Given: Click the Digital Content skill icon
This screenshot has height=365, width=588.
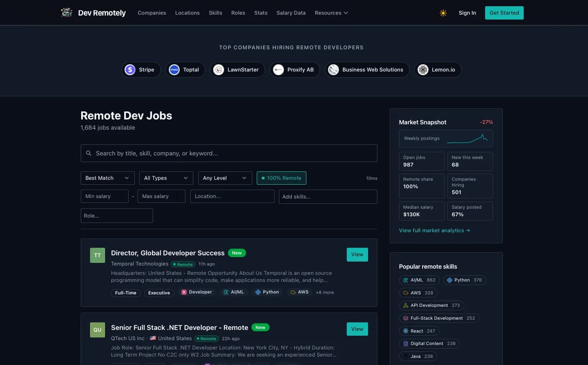Looking at the screenshot, I should pyautogui.click(x=405, y=344).
